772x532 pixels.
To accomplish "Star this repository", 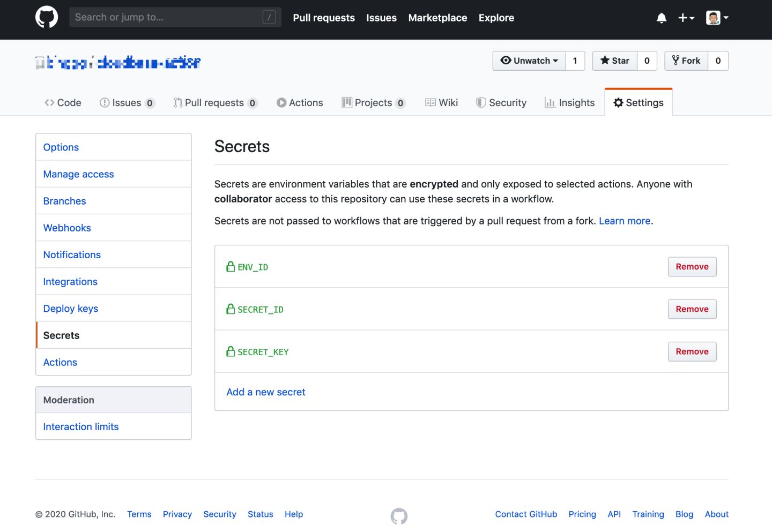I will coord(614,61).
